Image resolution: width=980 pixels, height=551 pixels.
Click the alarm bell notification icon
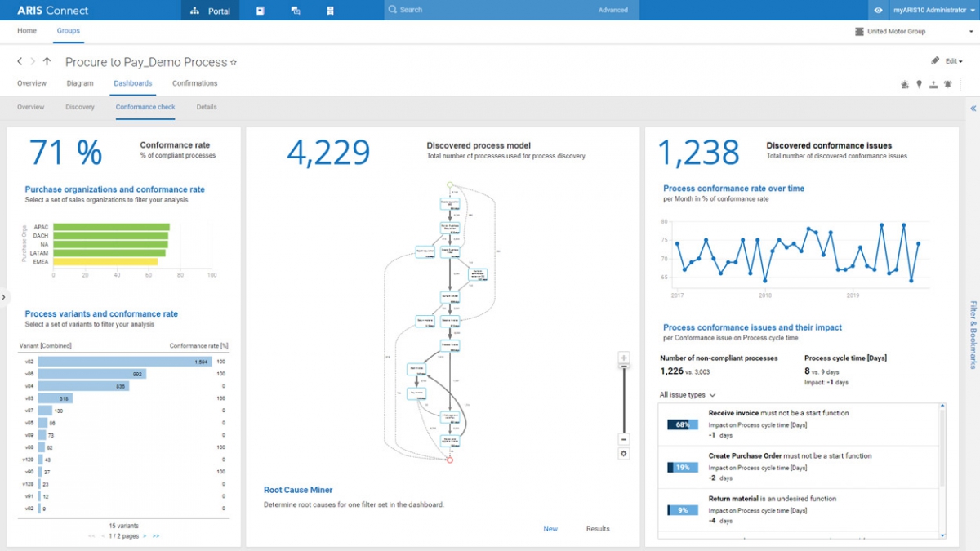pos(947,84)
